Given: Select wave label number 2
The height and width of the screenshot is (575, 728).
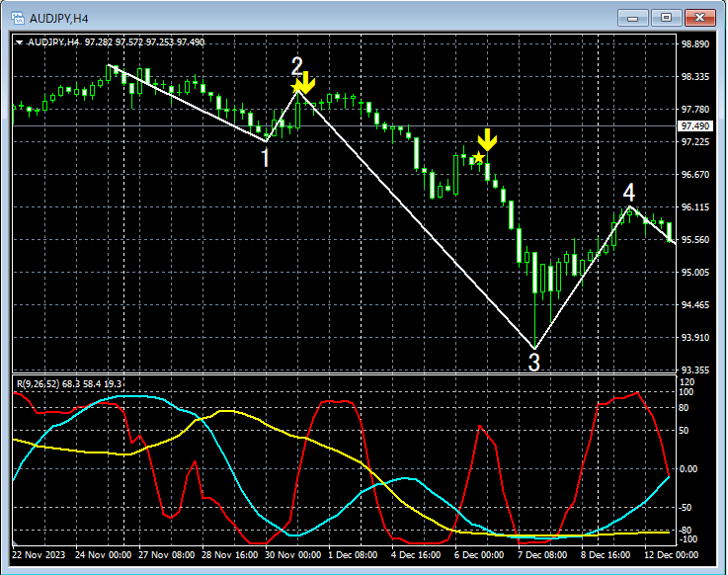Looking at the screenshot, I should coord(296,66).
